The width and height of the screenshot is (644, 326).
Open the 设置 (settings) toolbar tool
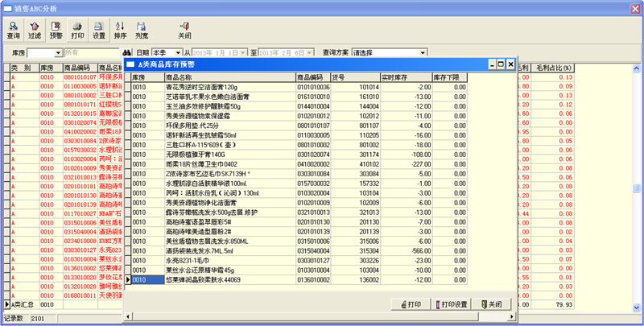(x=98, y=30)
